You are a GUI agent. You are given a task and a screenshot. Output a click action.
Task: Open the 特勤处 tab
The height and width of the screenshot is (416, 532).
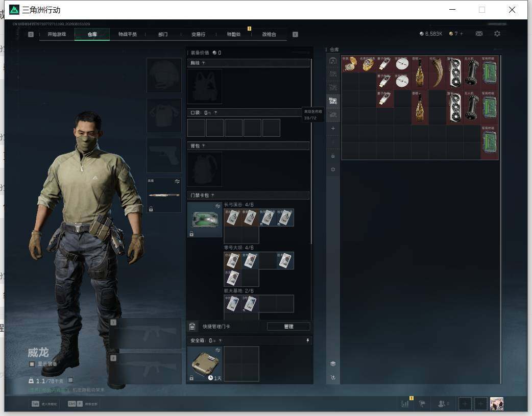click(234, 34)
